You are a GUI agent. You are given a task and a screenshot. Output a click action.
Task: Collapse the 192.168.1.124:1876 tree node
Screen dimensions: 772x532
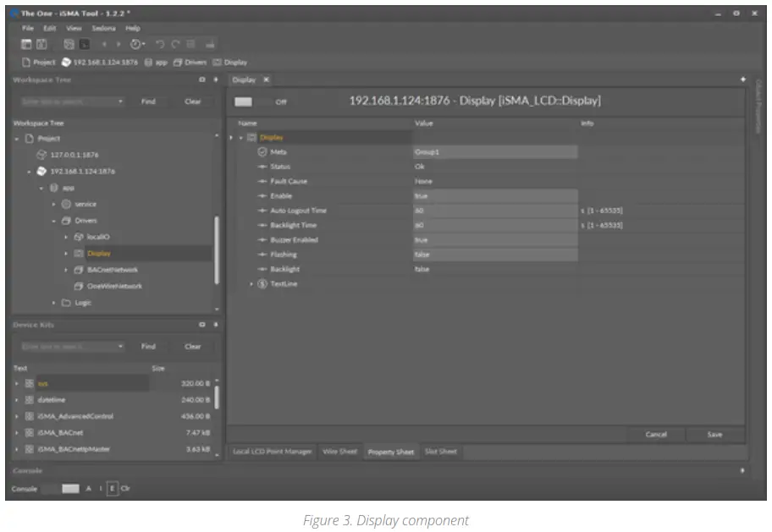point(29,172)
